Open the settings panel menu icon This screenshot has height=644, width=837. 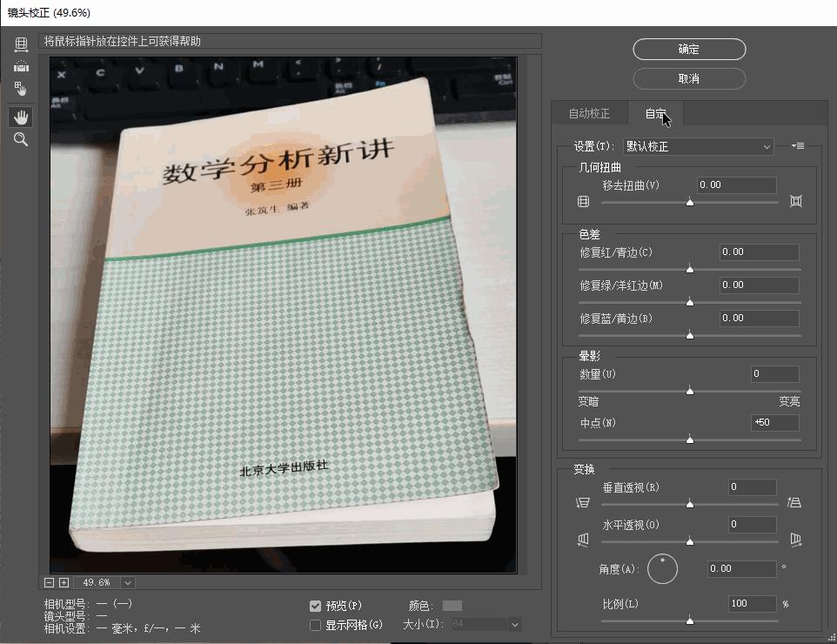click(x=797, y=146)
